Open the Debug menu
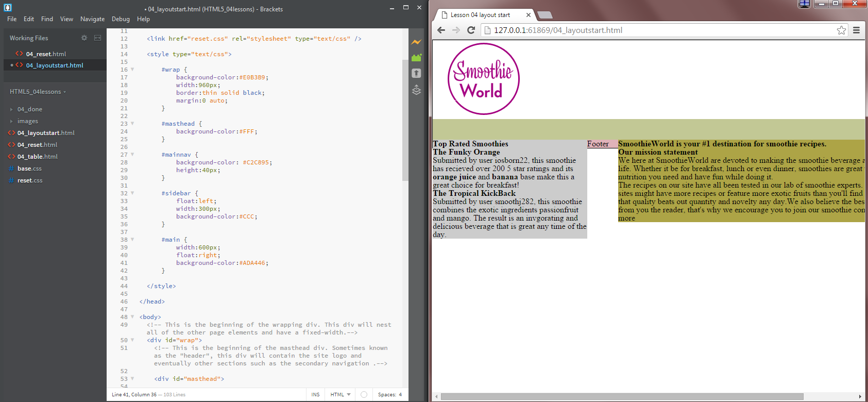The height and width of the screenshot is (402, 868). point(121,19)
